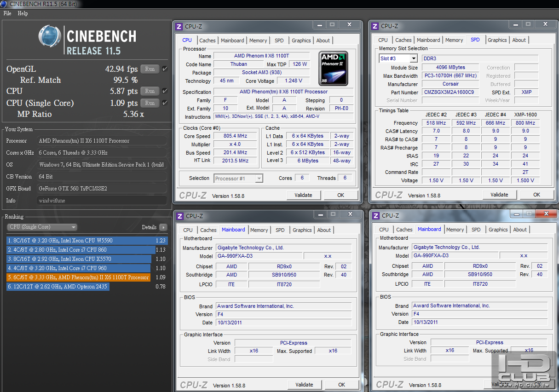Click the AMD Phenom II processor logo
559x392 pixels.
point(333,68)
